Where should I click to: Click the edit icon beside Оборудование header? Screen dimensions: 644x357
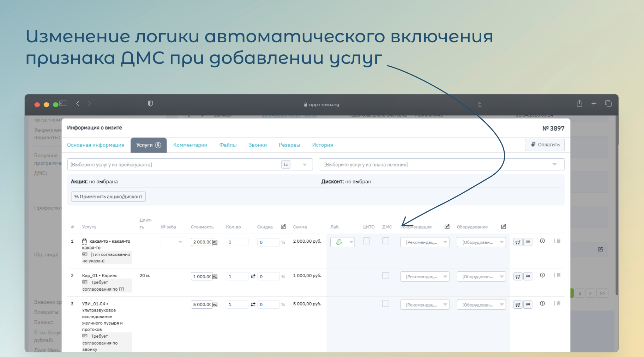tap(504, 227)
